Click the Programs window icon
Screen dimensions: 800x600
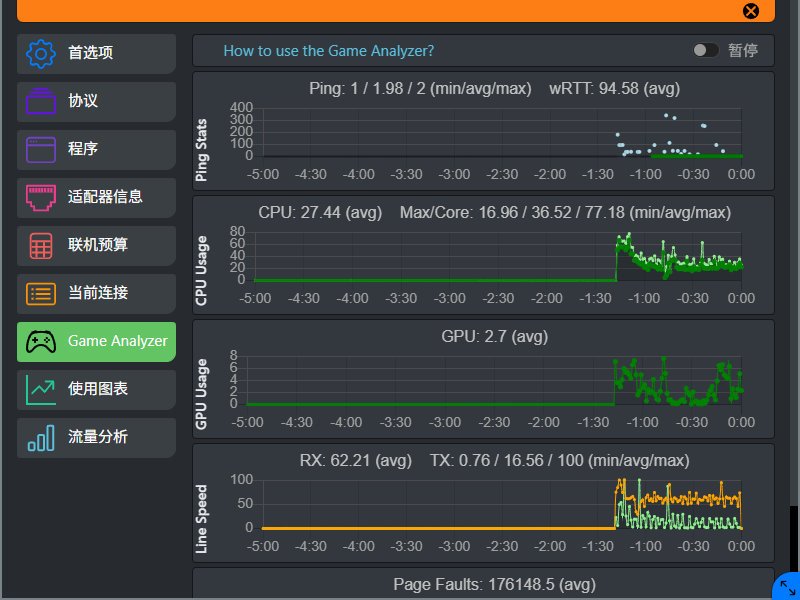point(41,149)
